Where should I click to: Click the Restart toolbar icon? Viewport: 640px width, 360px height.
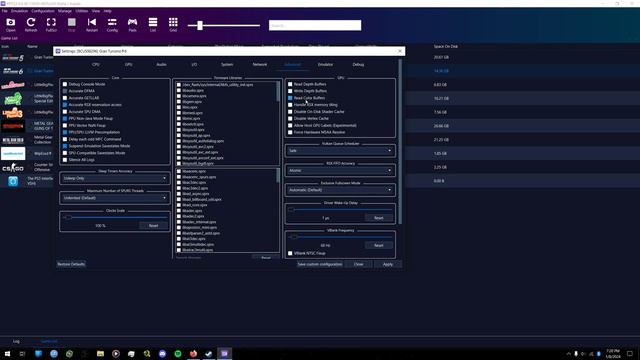[x=92, y=24]
